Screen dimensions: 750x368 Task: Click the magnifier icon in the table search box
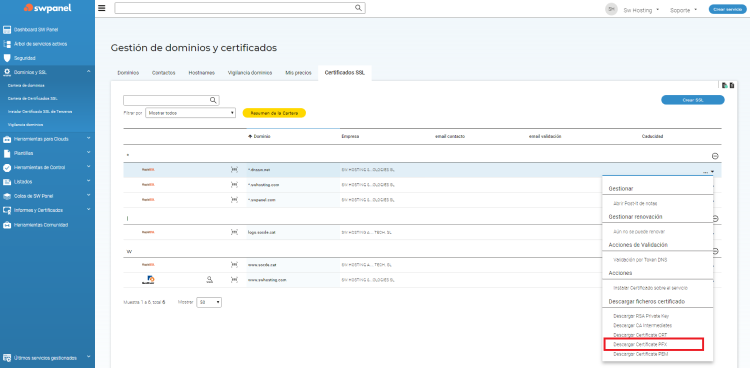tap(213, 100)
